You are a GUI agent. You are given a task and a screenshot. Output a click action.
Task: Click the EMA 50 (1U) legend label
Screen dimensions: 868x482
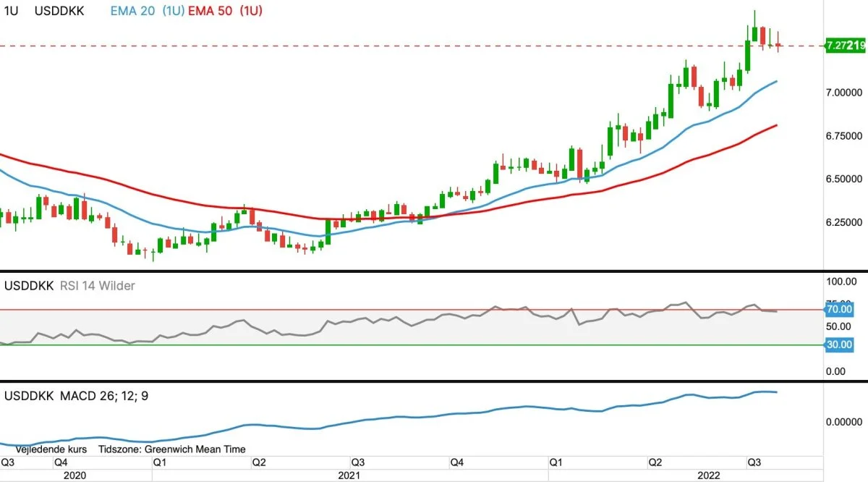pos(225,11)
